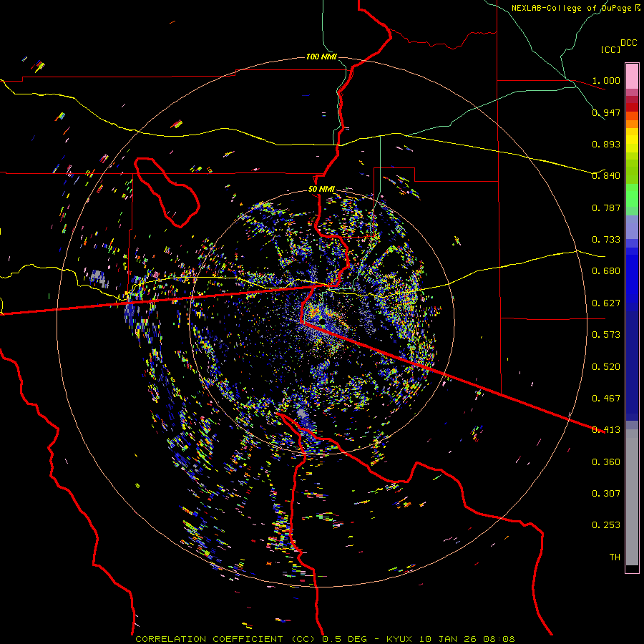Viewport: 644px width, 644px height.
Task: Click the 0.840 scale label
Action: 606,176
